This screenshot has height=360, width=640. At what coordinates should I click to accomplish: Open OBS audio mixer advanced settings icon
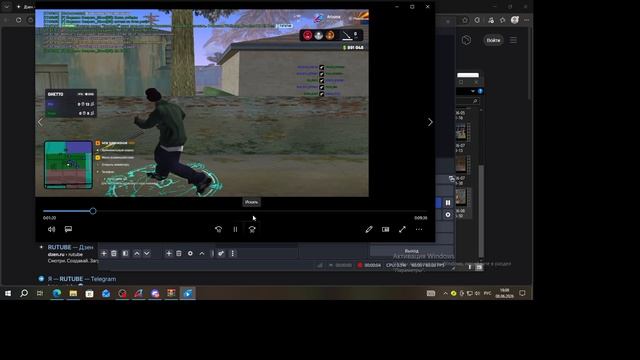click(x=221, y=253)
